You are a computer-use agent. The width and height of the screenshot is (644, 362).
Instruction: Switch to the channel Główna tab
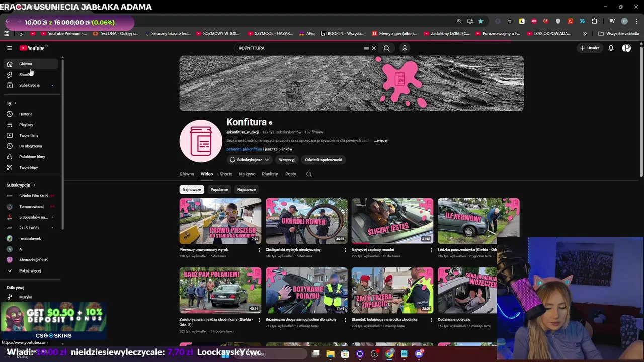[x=187, y=174]
